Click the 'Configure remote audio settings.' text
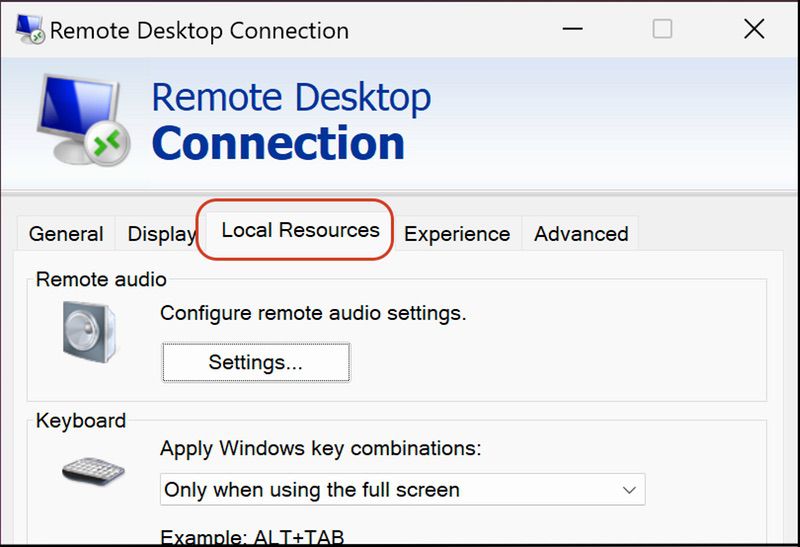This screenshot has height=547, width=800. click(313, 313)
